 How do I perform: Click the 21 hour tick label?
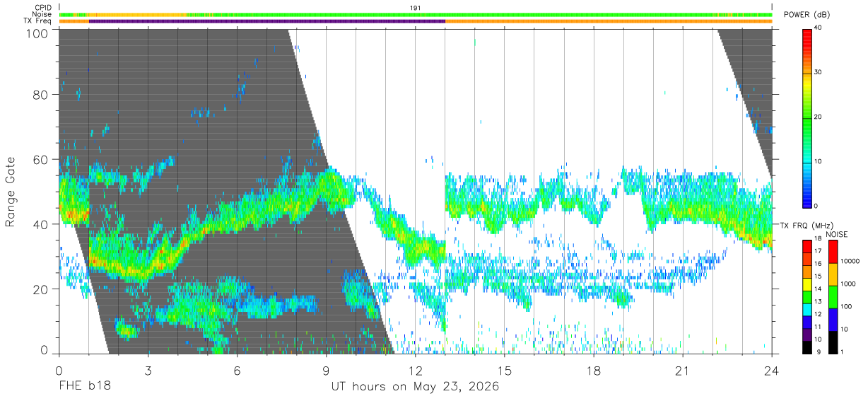click(x=683, y=371)
